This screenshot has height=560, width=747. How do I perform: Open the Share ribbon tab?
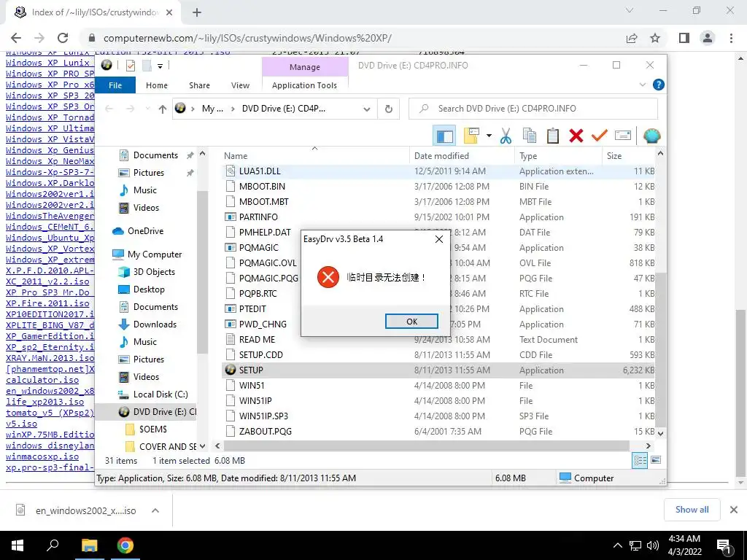click(x=199, y=85)
